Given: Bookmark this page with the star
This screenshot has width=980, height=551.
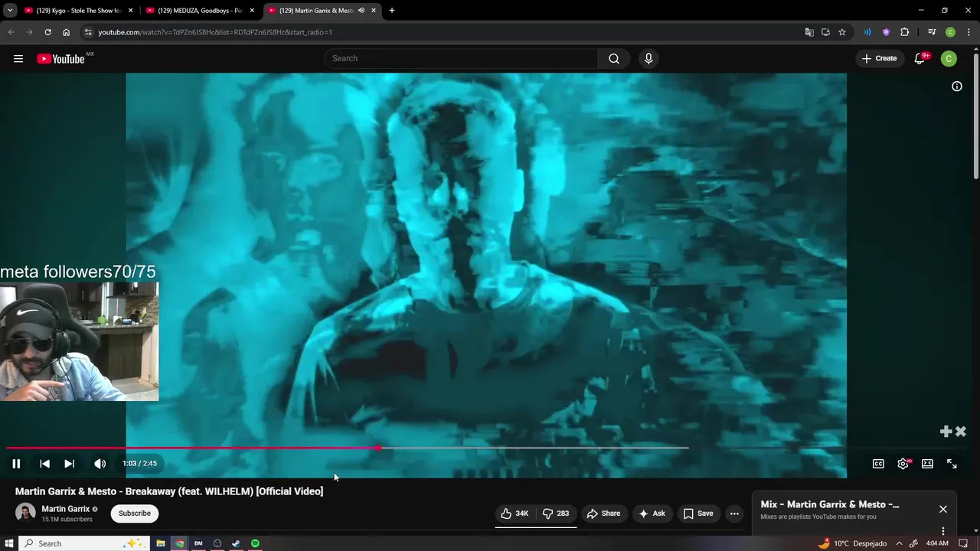Looking at the screenshot, I should point(842,32).
